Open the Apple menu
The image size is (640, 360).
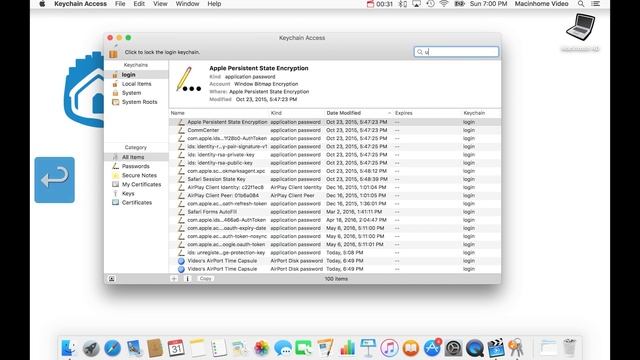coord(42,4)
